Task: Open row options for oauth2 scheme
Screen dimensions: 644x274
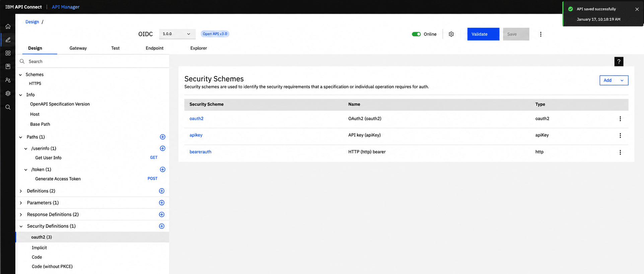Action: (620, 119)
